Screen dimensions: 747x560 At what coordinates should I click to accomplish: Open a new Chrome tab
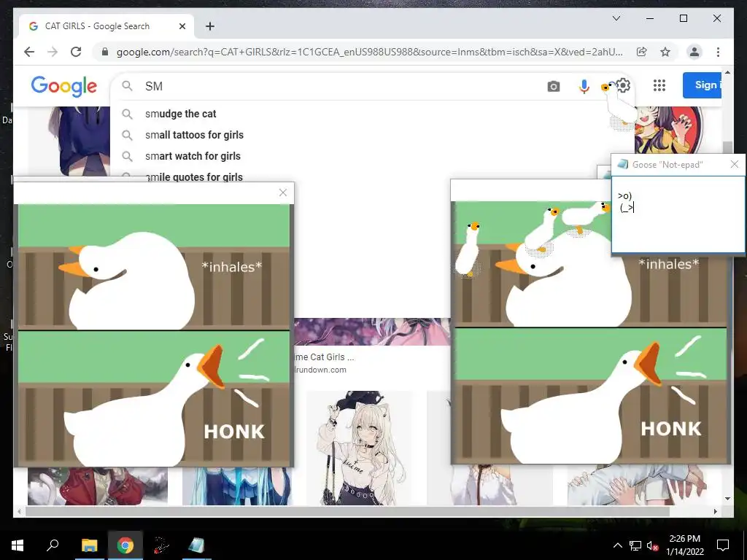pyautogui.click(x=210, y=26)
